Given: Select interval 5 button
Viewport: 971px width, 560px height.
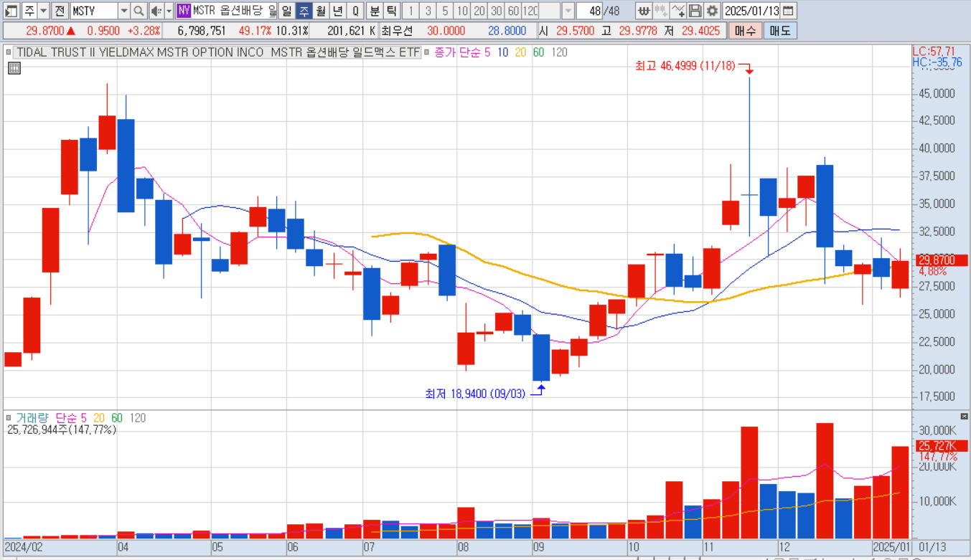Looking at the screenshot, I should click(445, 11).
